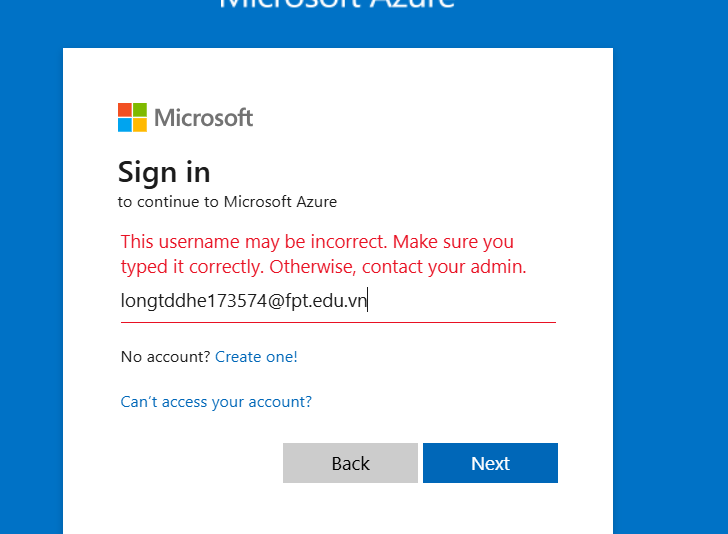Click the gray Microsoft wordmark text

click(203, 117)
